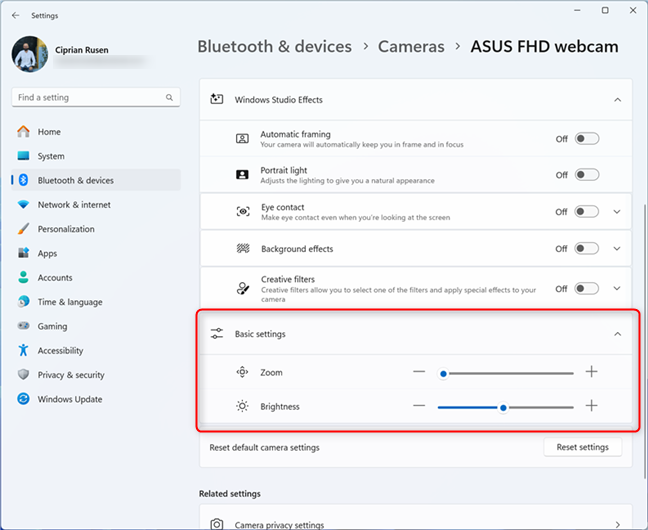This screenshot has height=530, width=648.
Task: Click the Gaming controller icon
Action: [24, 326]
